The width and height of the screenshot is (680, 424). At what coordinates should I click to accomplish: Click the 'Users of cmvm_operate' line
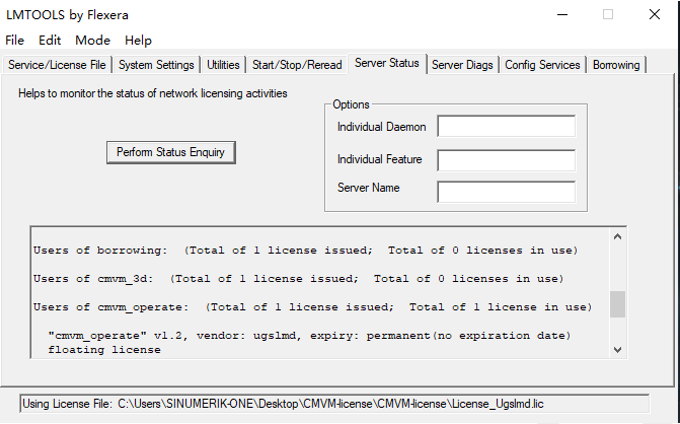click(313, 307)
